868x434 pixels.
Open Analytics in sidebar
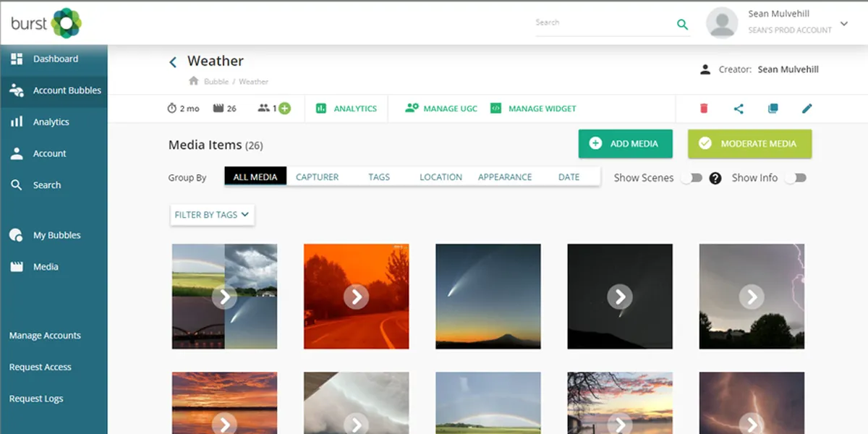(54, 122)
